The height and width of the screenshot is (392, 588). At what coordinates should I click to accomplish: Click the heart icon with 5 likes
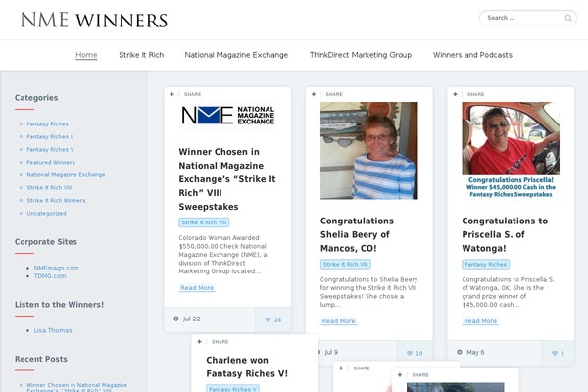(555, 353)
